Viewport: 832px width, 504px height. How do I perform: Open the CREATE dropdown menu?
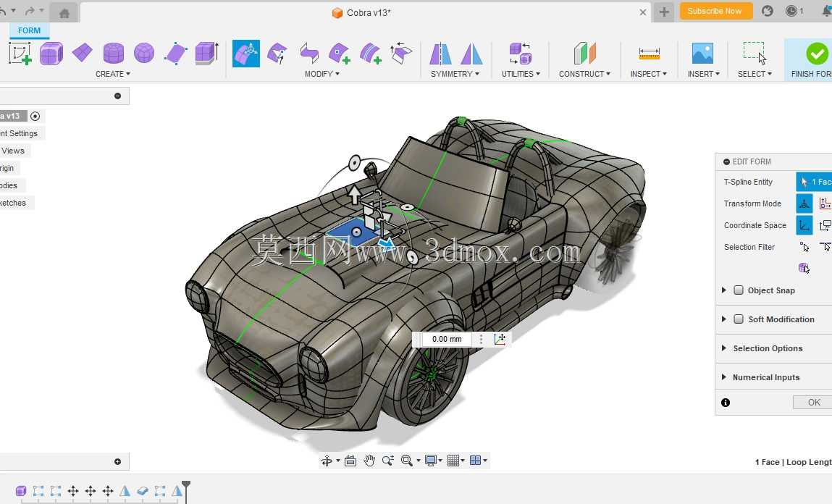pyautogui.click(x=112, y=74)
